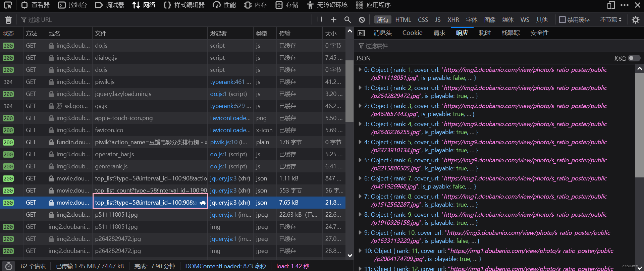644x271 pixels.
Task: Expand JSON object 1 rank 2
Action: pyautogui.click(x=360, y=88)
